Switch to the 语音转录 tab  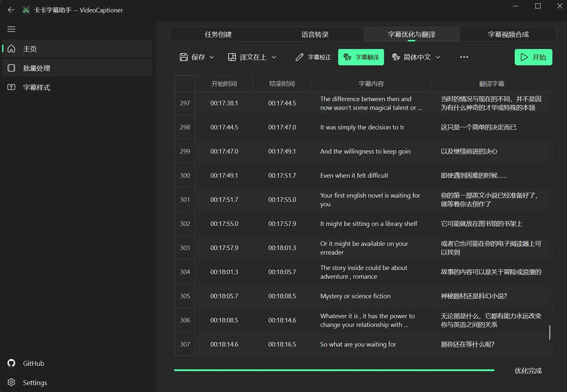click(x=315, y=35)
